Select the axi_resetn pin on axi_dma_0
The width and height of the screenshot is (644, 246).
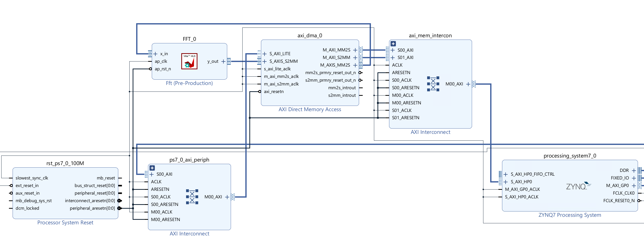click(x=274, y=91)
